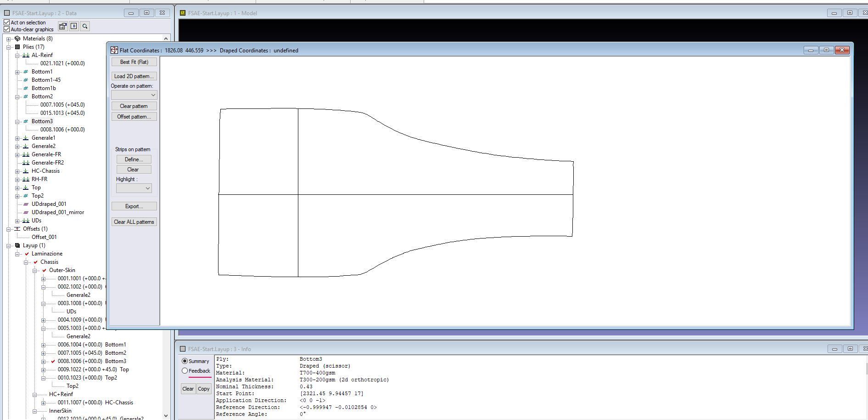Image resolution: width=868 pixels, height=420 pixels.
Task: Click Offset pattern button
Action: click(x=134, y=117)
